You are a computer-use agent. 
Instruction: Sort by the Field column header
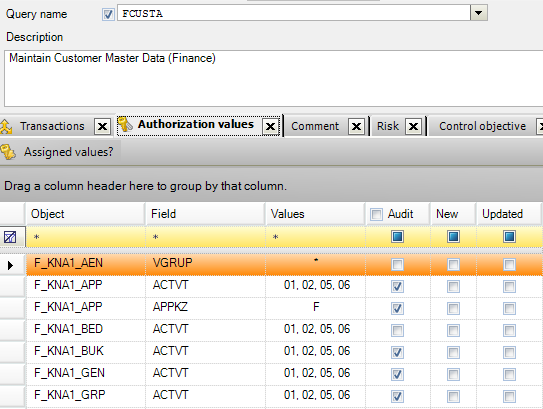click(205, 214)
